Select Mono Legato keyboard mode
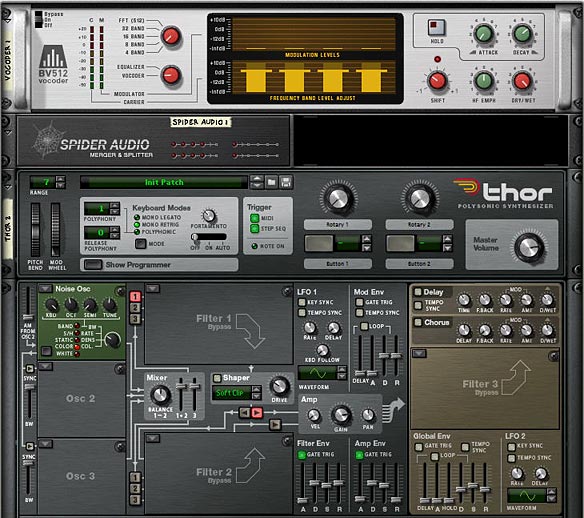584x518 pixels. pyautogui.click(x=137, y=217)
